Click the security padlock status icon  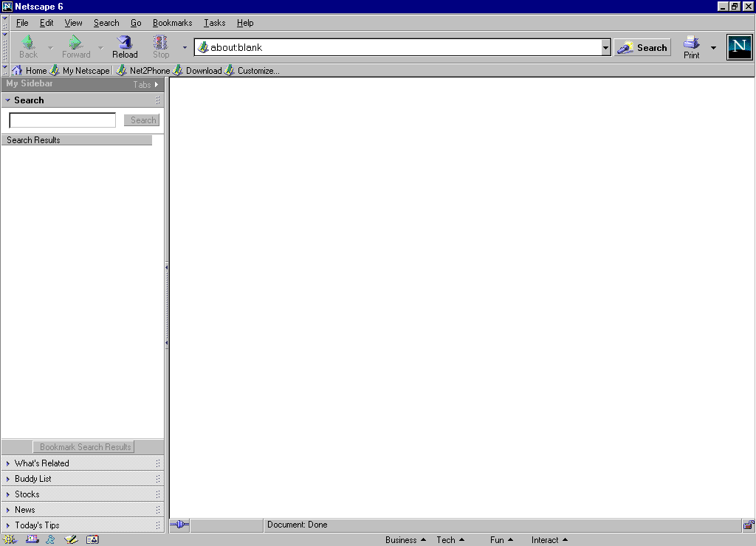[749, 525]
